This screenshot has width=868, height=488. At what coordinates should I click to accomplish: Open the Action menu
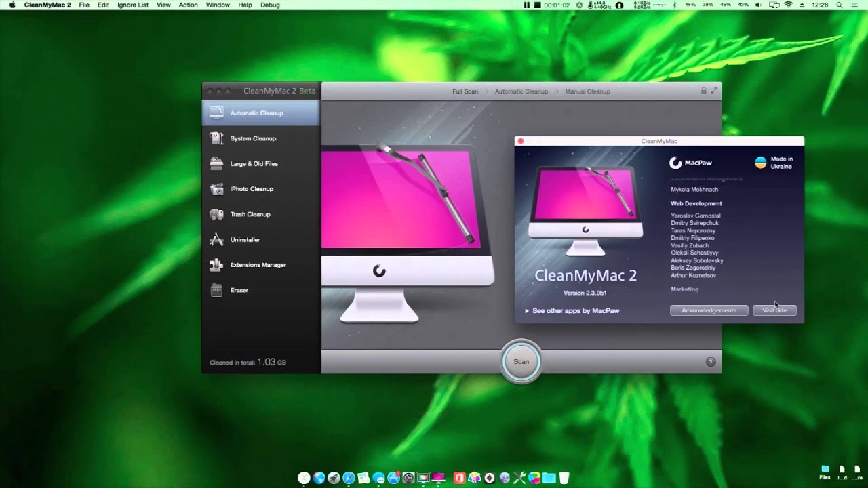tap(188, 5)
